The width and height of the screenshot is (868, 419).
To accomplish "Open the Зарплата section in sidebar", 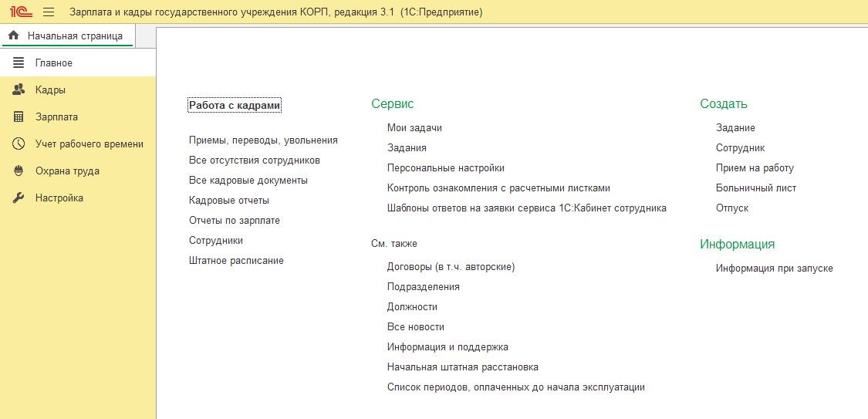I will pyautogui.click(x=56, y=117).
